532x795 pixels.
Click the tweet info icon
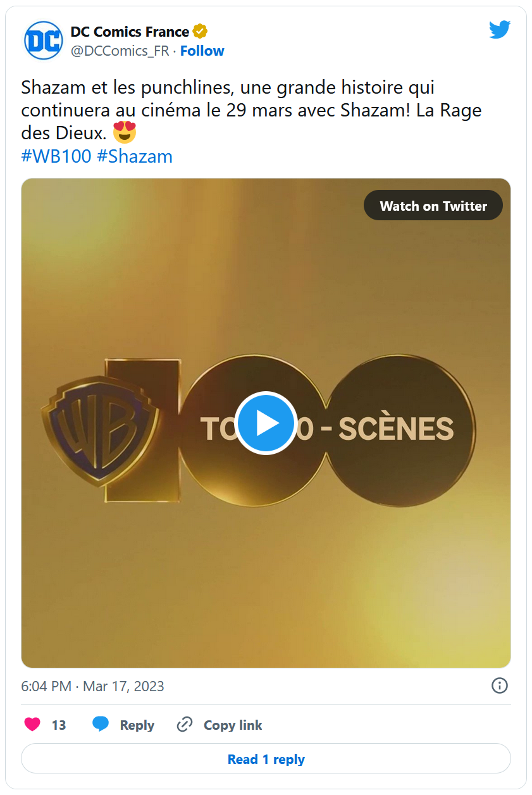499,685
